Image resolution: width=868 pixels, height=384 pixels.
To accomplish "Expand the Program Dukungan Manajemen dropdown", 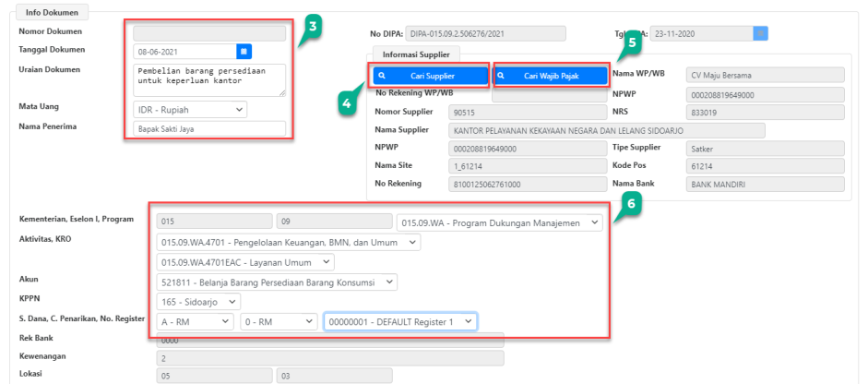I will click(499, 222).
